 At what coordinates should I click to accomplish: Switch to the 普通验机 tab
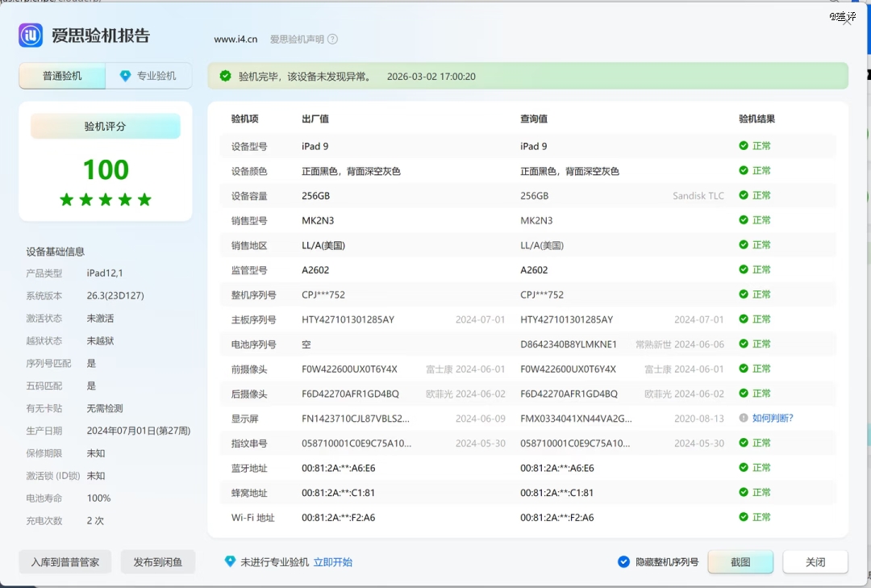[x=62, y=76]
